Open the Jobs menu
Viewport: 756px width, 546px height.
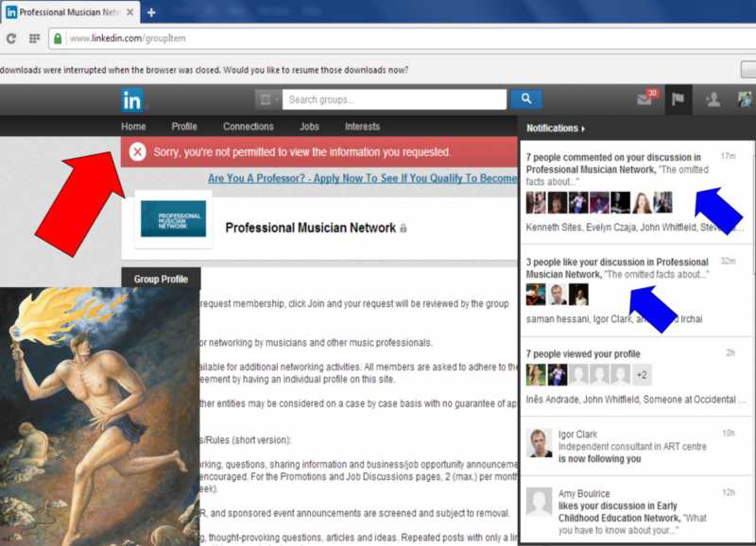(x=309, y=127)
